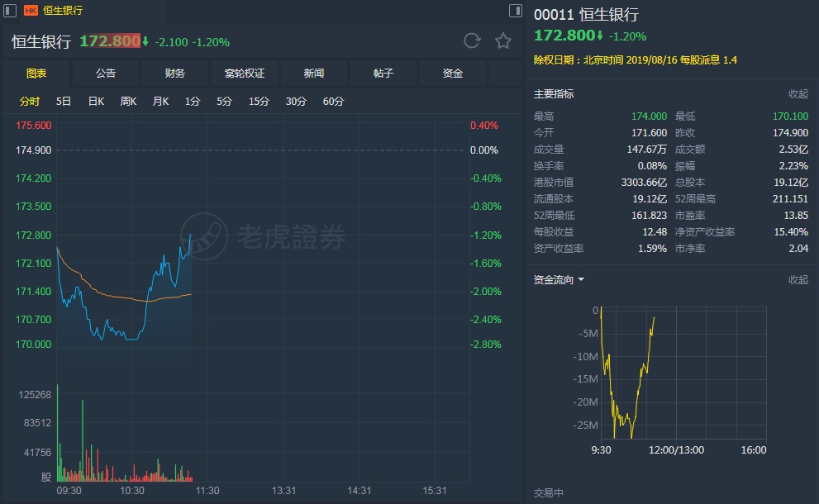Select the 窝轮权证 tab
The height and width of the screenshot is (504, 819).
[245, 74]
